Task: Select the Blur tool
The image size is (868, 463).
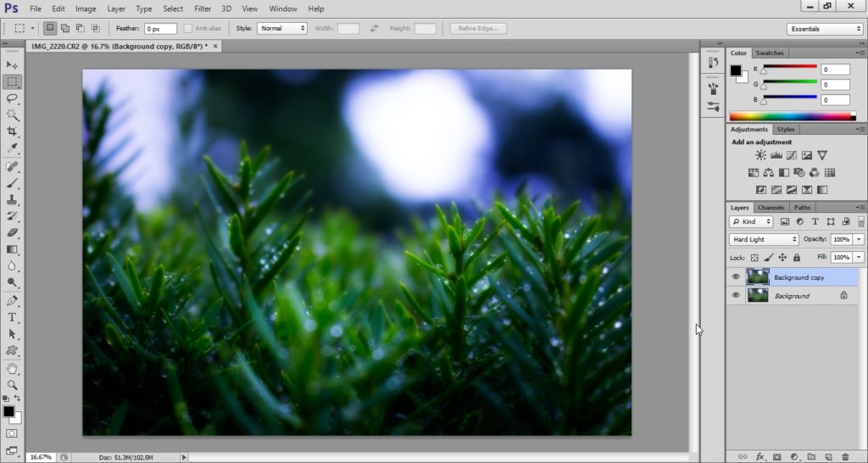Action: click(x=12, y=265)
